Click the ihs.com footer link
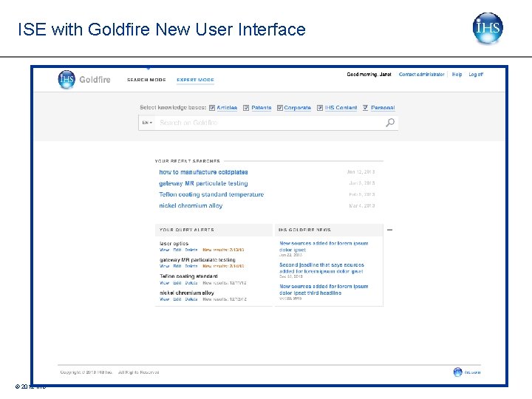This screenshot has height=399, width=532. click(x=473, y=372)
